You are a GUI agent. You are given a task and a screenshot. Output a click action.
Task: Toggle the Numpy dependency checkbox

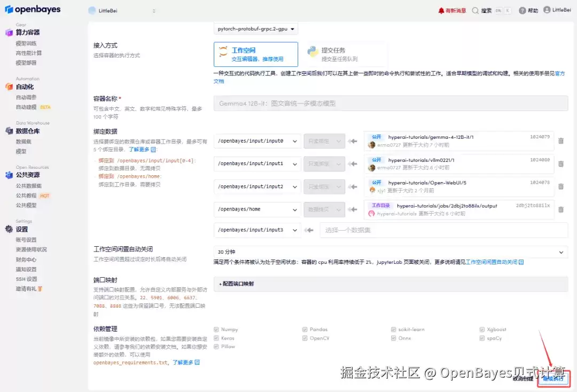click(216, 330)
